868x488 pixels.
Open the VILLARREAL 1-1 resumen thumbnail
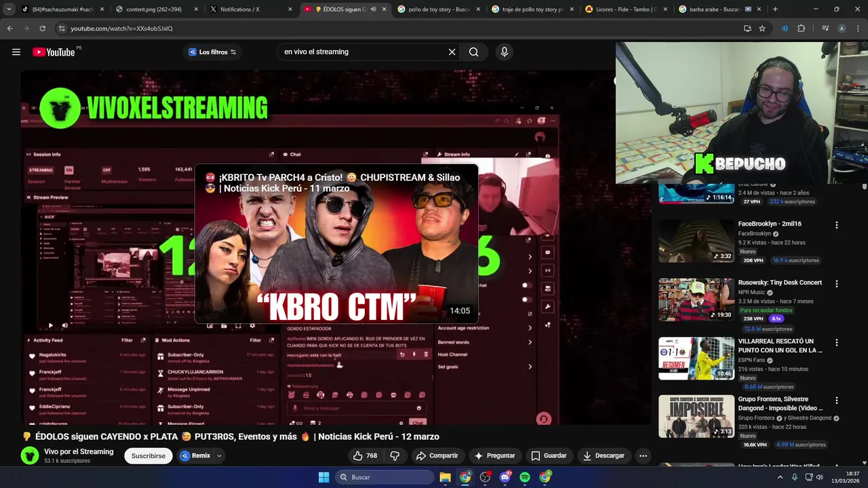pos(696,359)
